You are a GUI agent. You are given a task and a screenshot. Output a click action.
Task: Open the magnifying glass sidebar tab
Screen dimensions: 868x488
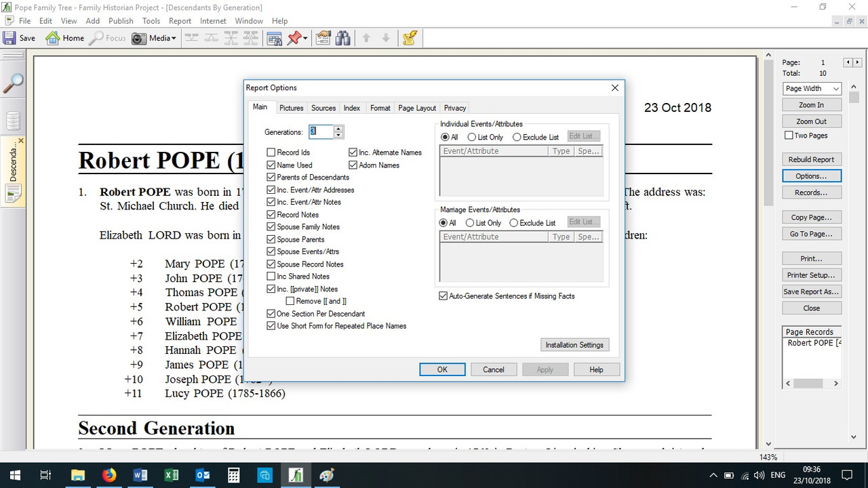tap(13, 83)
